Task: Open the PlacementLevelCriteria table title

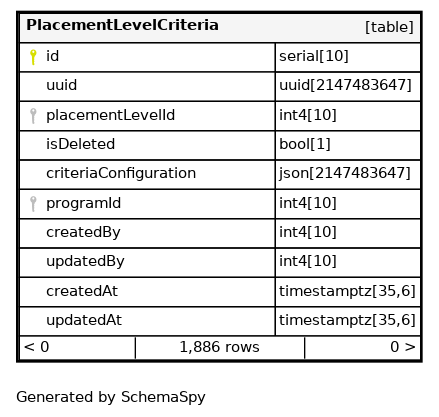Action: pos(122,25)
